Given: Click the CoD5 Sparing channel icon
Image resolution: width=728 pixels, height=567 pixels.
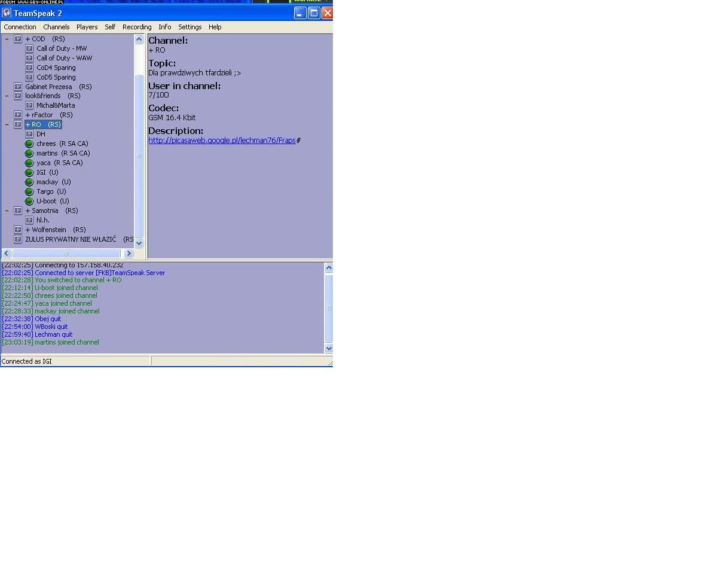Looking at the screenshot, I should tap(29, 77).
